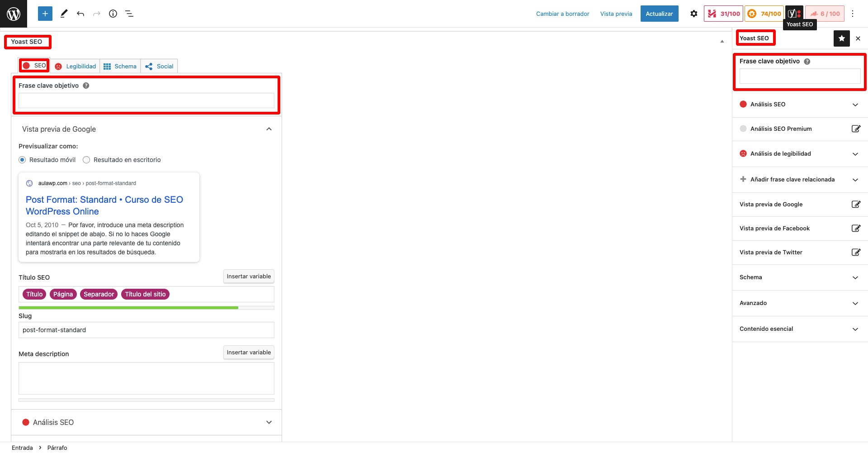
Task: Open the three-dot options menu
Action: (x=853, y=14)
